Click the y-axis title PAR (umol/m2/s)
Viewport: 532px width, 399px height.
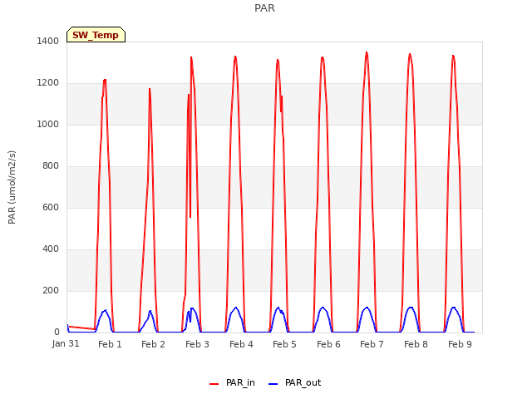pos(12,187)
